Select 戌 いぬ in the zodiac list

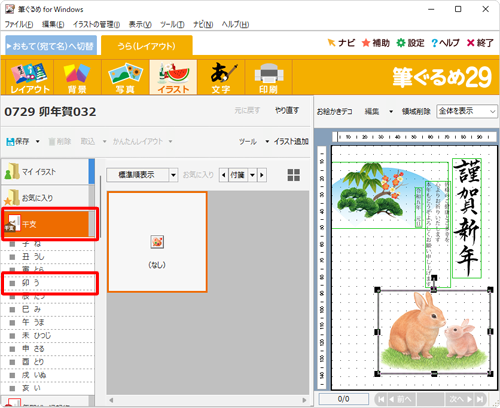pyautogui.click(x=48, y=375)
